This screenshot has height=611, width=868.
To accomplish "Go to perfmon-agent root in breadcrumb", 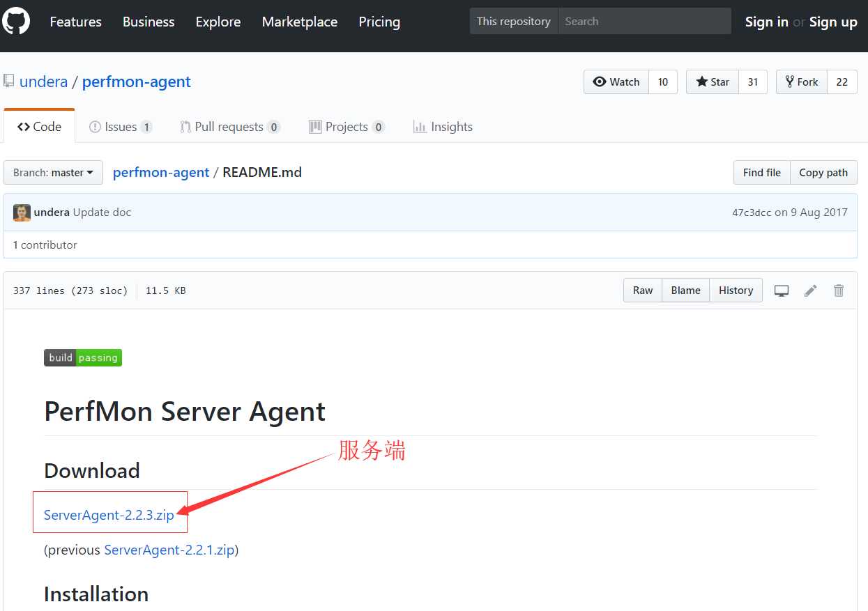I will pos(161,172).
